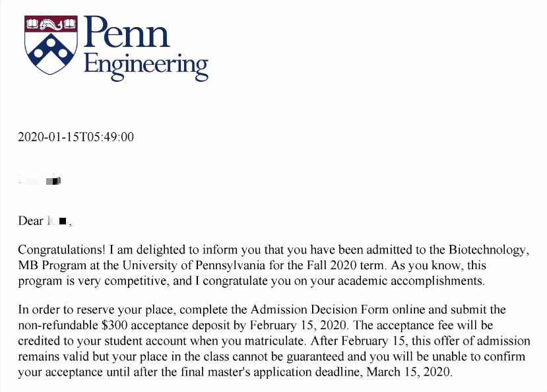
Task: Select the timestamp 2020-01-15T05:49:00
Action: pos(76,137)
